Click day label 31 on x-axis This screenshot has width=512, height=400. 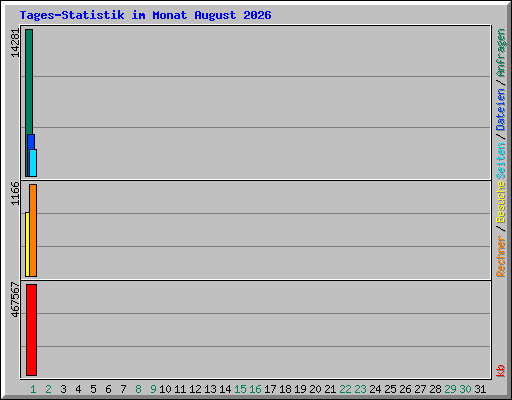click(x=480, y=389)
